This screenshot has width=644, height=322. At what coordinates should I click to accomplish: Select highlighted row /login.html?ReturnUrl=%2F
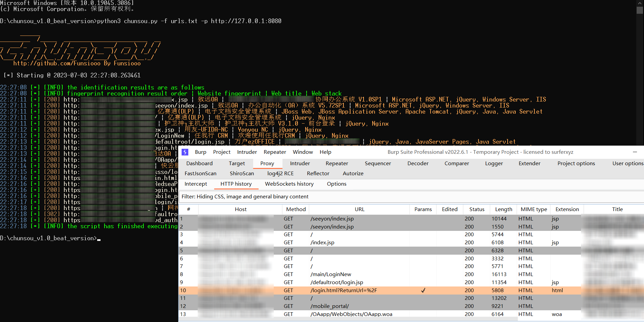pyautogui.click(x=411, y=291)
